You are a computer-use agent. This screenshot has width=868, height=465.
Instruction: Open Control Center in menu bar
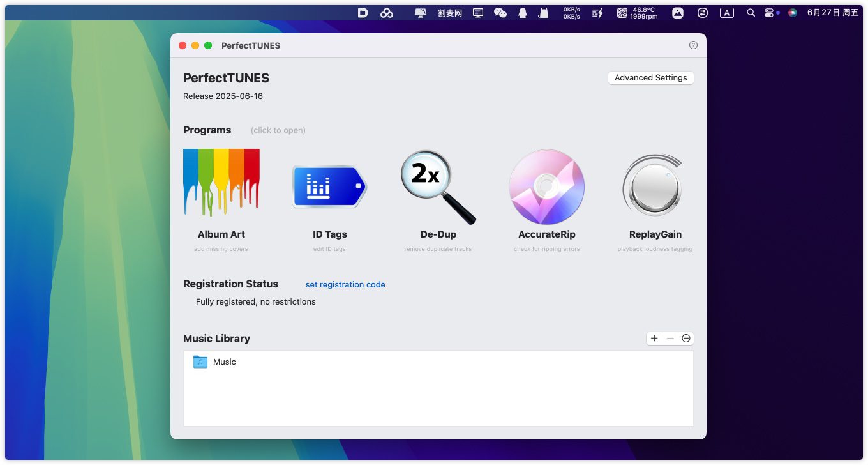[768, 13]
